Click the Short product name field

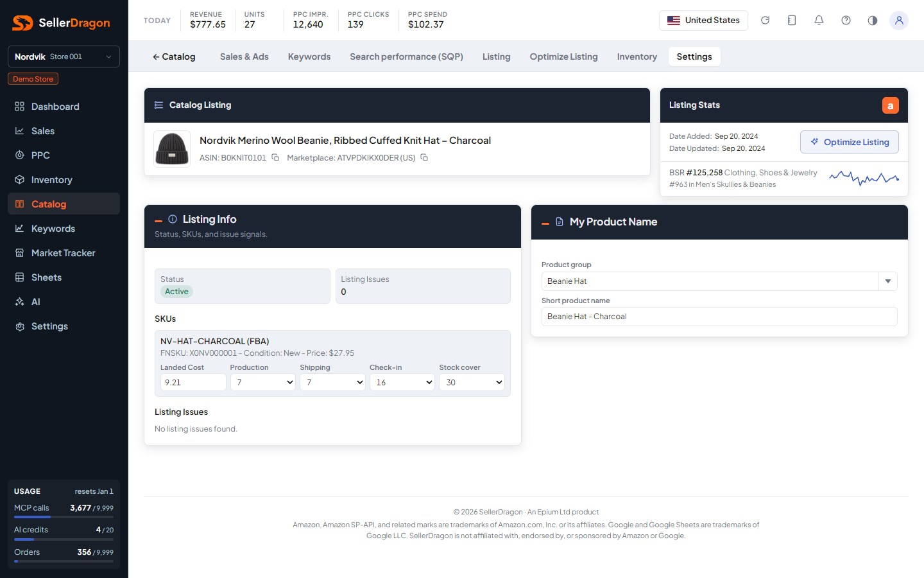(719, 317)
